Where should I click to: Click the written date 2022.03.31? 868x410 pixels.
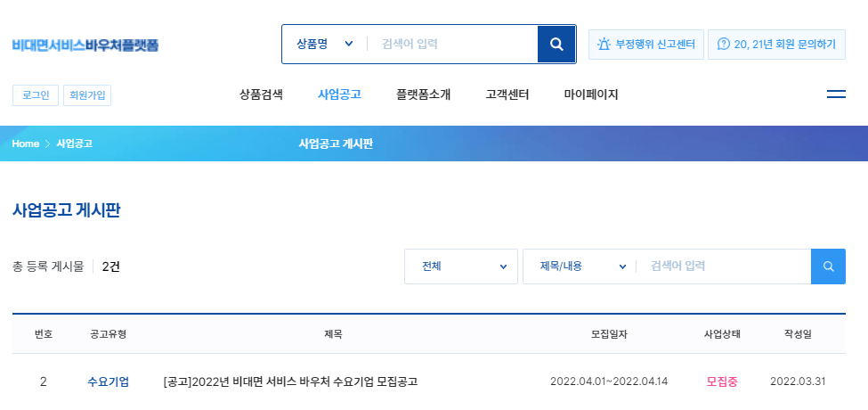click(x=798, y=381)
